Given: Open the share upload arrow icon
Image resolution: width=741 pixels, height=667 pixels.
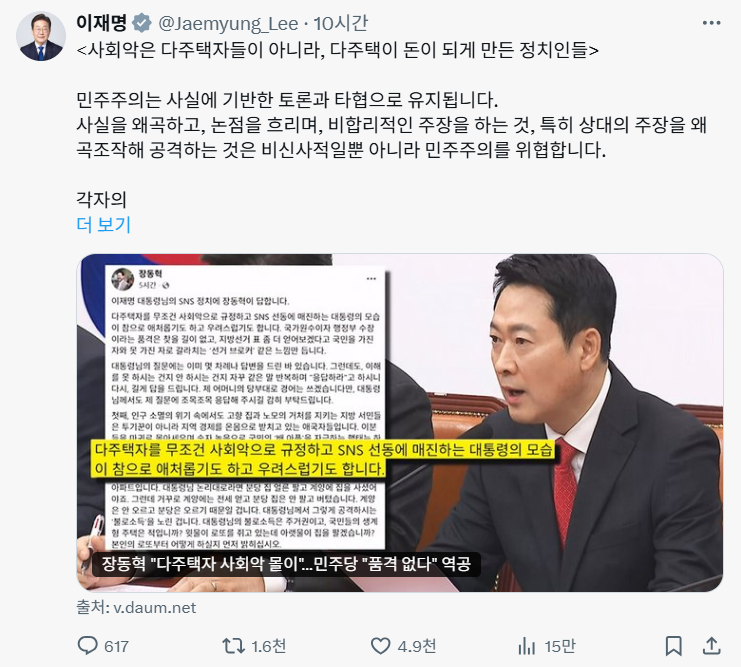Looking at the screenshot, I should pyautogui.click(x=712, y=646).
